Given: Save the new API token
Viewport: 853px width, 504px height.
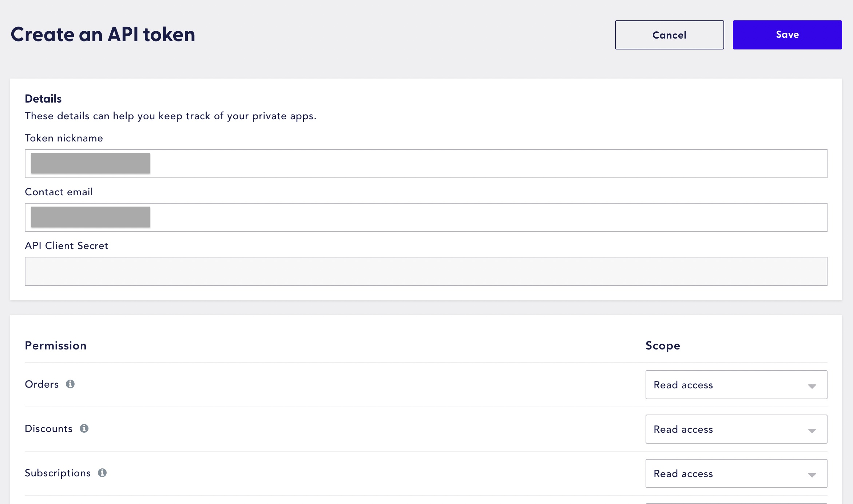Looking at the screenshot, I should [x=787, y=35].
